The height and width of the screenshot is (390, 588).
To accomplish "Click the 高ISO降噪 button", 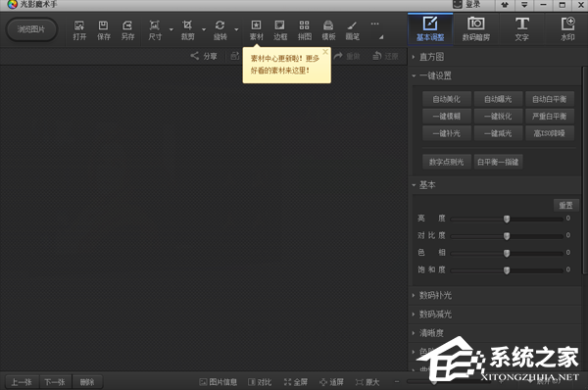I will click(550, 133).
